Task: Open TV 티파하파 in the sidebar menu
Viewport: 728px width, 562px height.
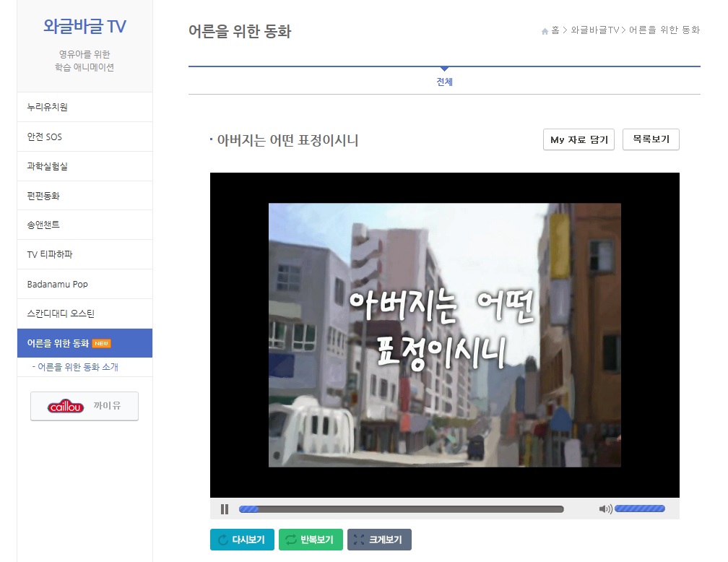Action: (x=84, y=254)
